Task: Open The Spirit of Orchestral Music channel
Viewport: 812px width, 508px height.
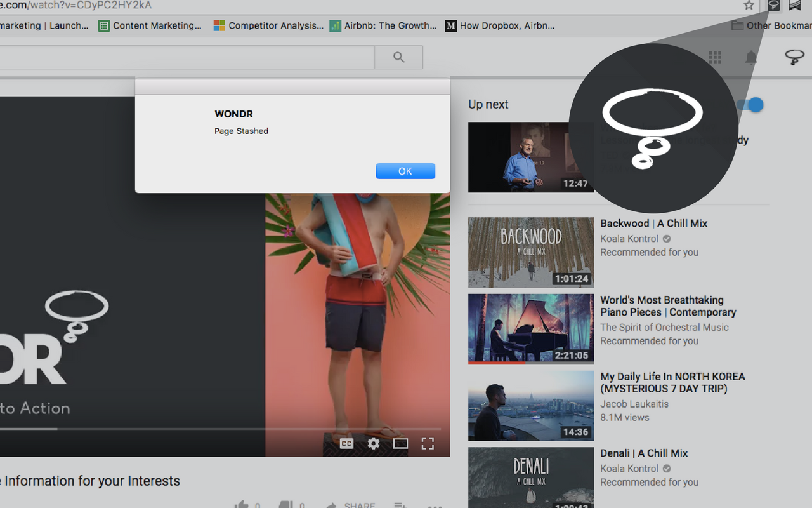Action: click(665, 327)
